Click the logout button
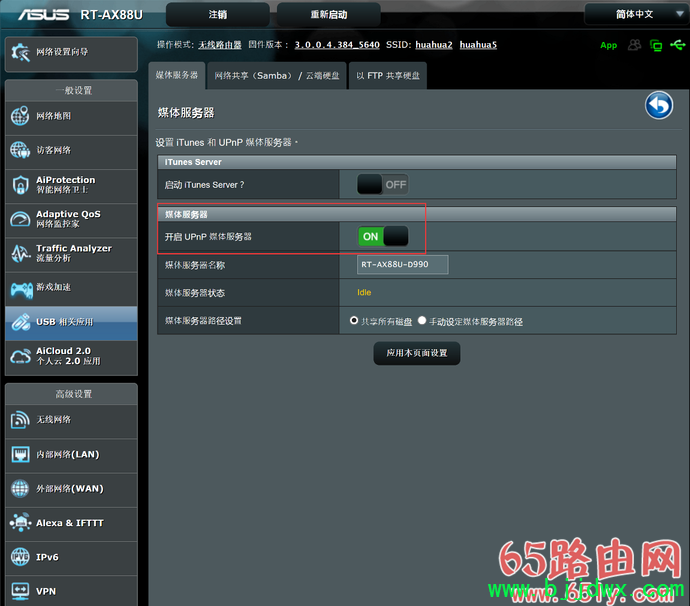The height and width of the screenshot is (606, 690). 218,15
